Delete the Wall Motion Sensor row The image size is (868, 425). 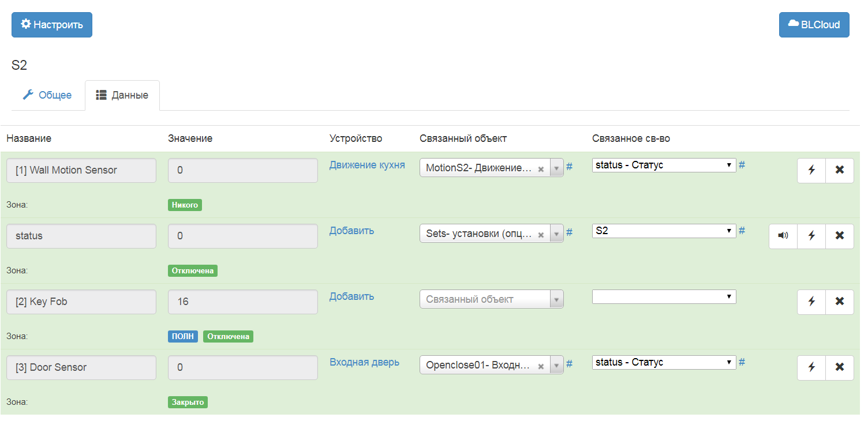click(840, 170)
